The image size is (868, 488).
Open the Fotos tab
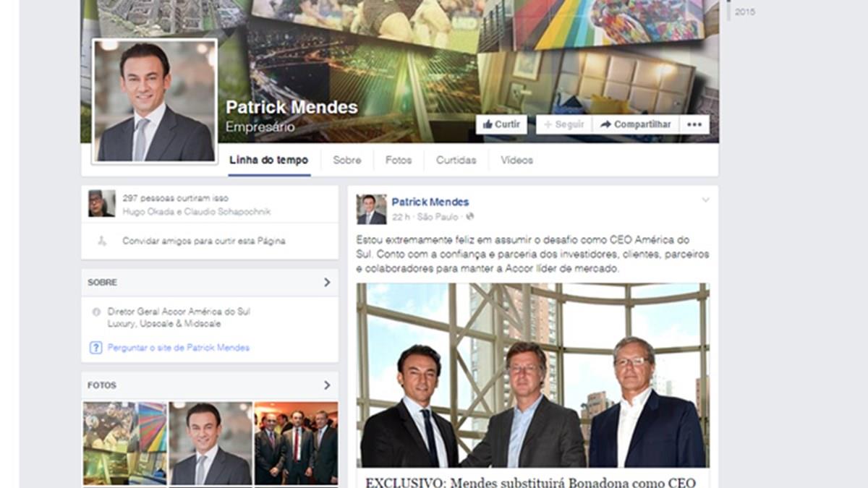pyautogui.click(x=399, y=160)
